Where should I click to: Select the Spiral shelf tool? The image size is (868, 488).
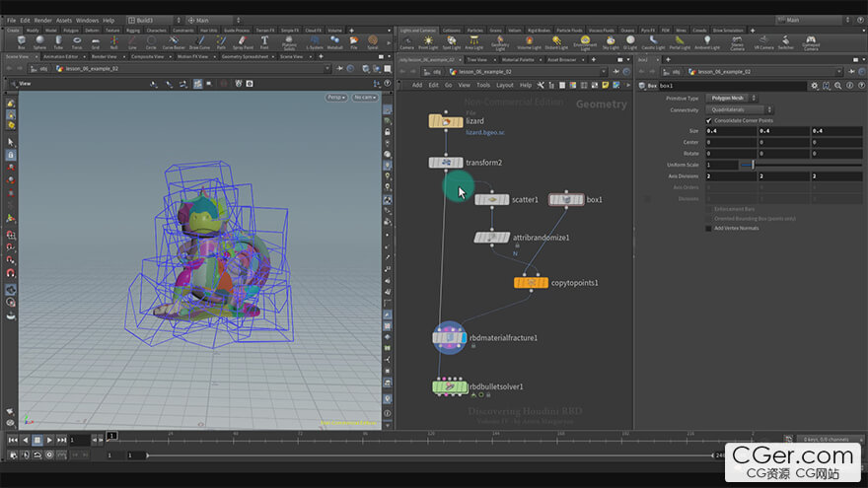pyautogui.click(x=373, y=42)
